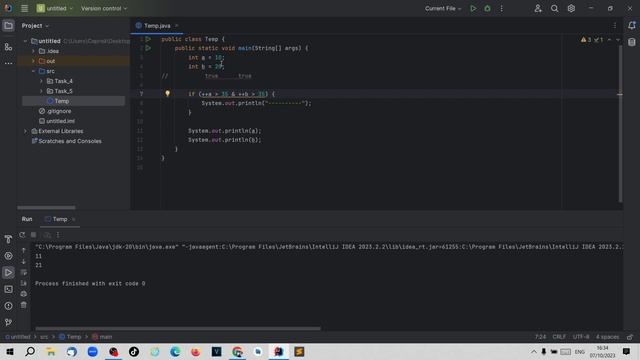Click the warnings inspection indicator
640x360 pixels.
coord(592,40)
